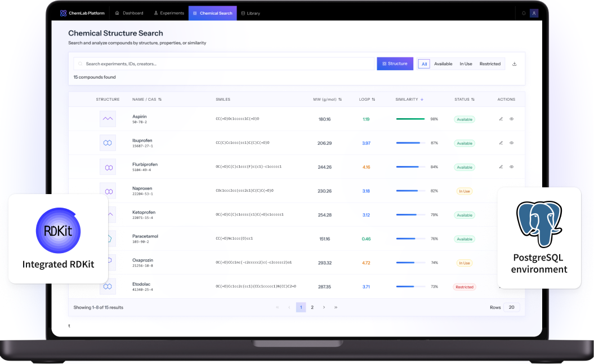Edit the Ibuprofen compound entry

501,143
